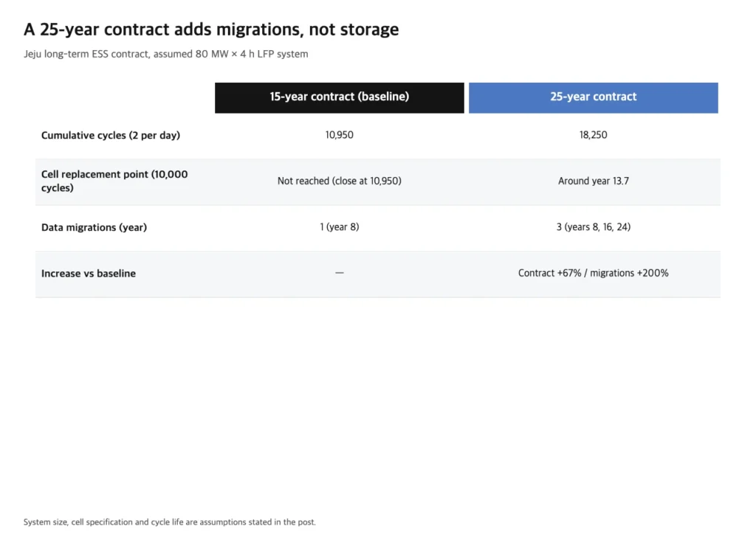Click the footnote about system size assumptions

(170, 522)
